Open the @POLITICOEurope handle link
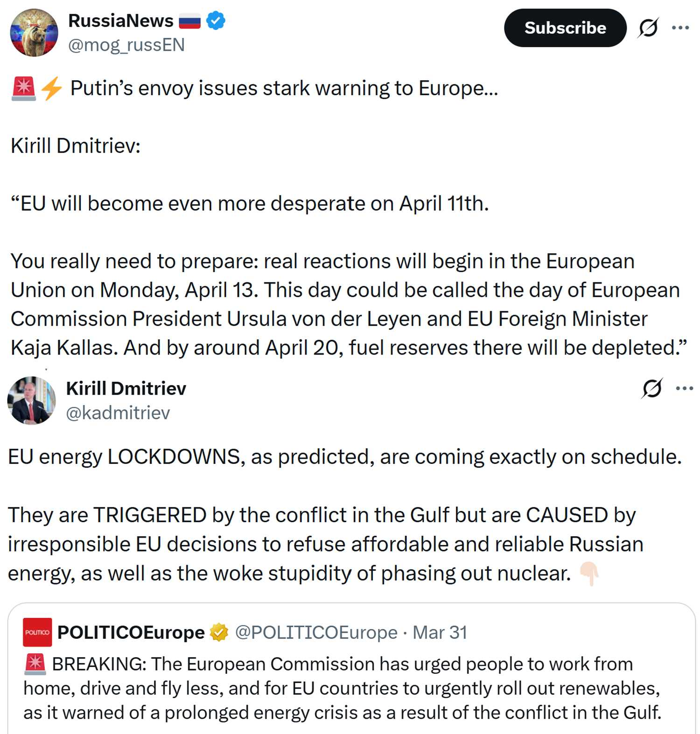The image size is (700, 734). (x=316, y=632)
